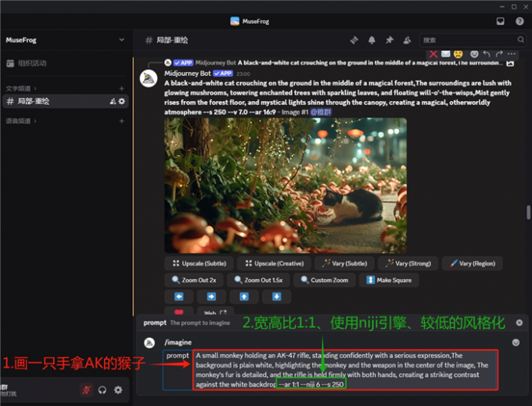Click the 23:00 message timestamp
This screenshot has width=532, height=406.
pos(243,74)
